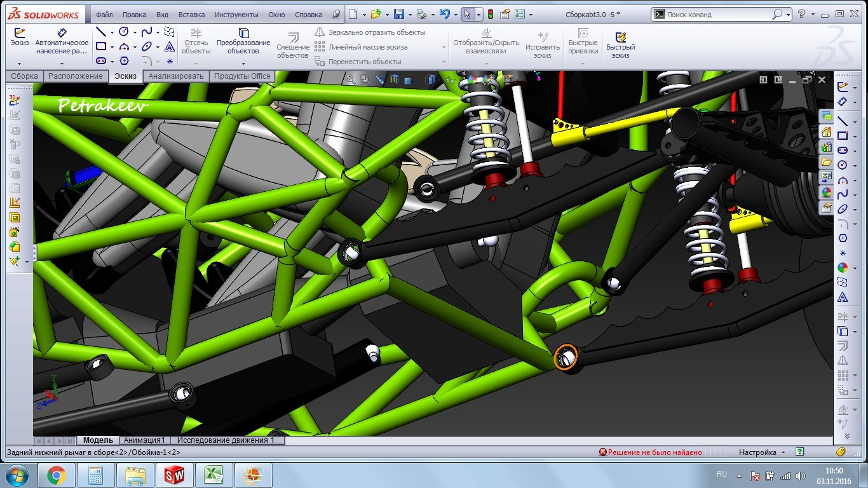Open the Правка menu

coord(134,15)
